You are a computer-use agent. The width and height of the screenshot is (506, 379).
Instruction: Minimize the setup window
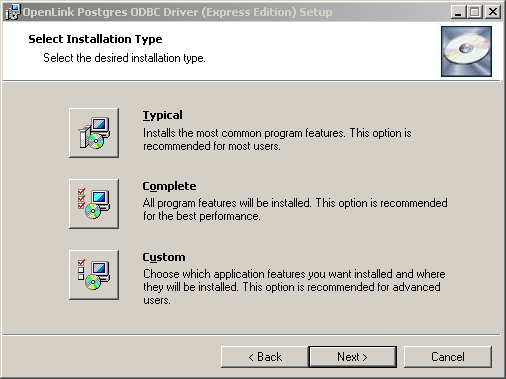(x=458, y=12)
